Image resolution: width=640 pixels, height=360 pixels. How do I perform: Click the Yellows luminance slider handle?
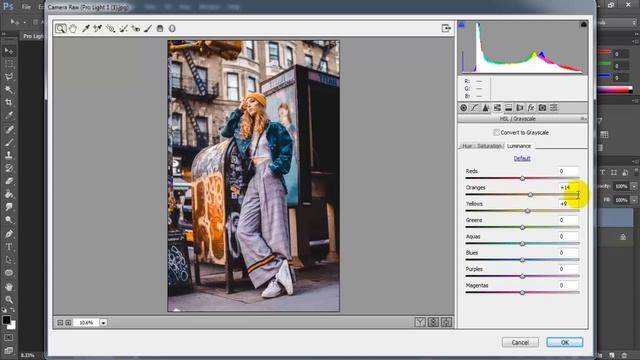coord(527,211)
